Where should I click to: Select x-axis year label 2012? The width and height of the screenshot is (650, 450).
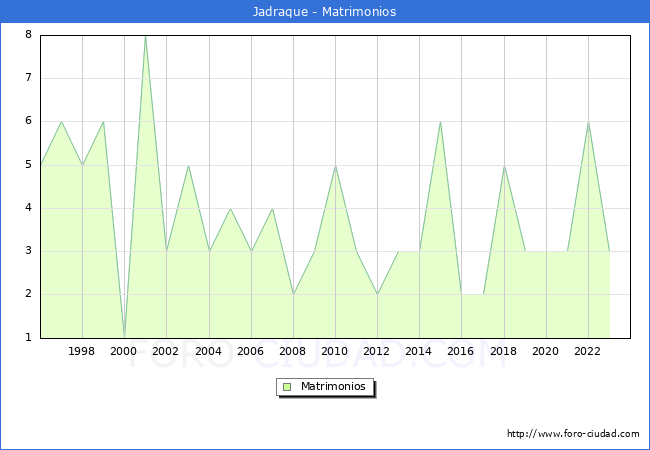(x=376, y=351)
